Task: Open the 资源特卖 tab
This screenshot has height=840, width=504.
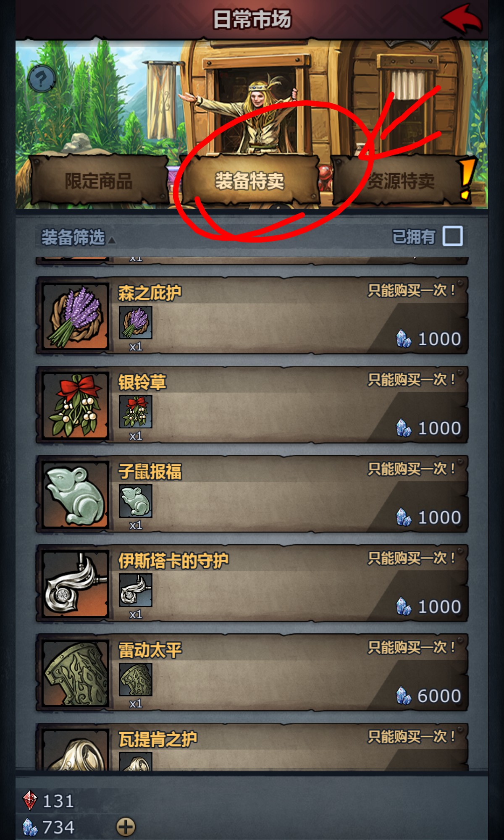Action: coord(401,181)
